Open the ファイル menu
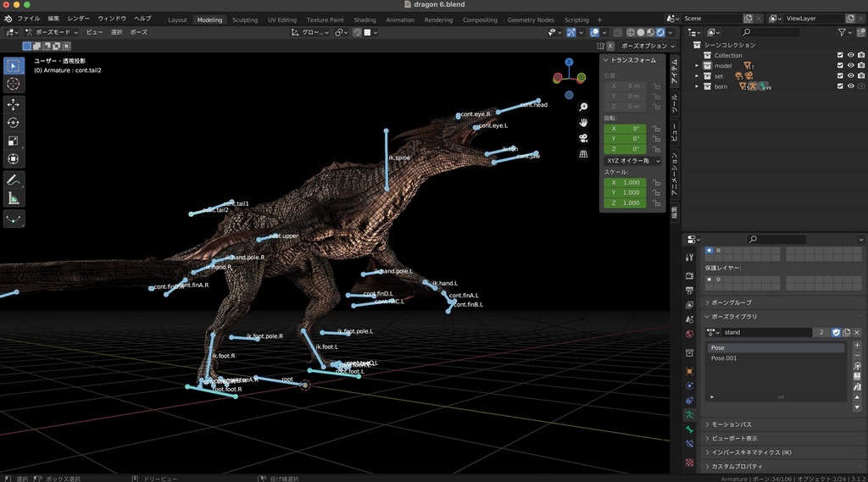868x482 pixels. tap(28, 19)
